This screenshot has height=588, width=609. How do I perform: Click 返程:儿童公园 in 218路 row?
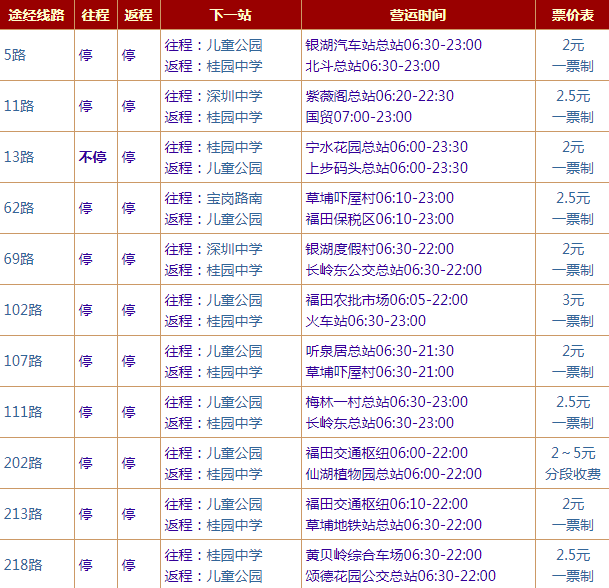point(213,576)
